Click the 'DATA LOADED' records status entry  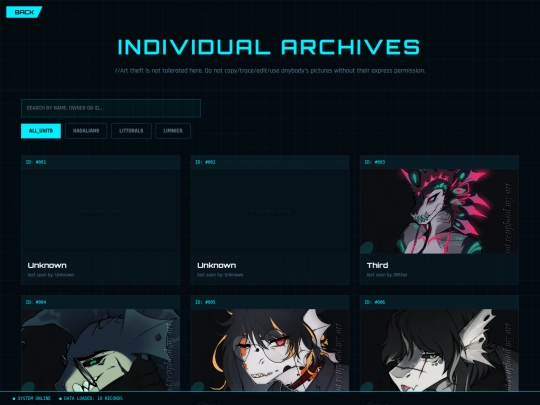point(91,398)
